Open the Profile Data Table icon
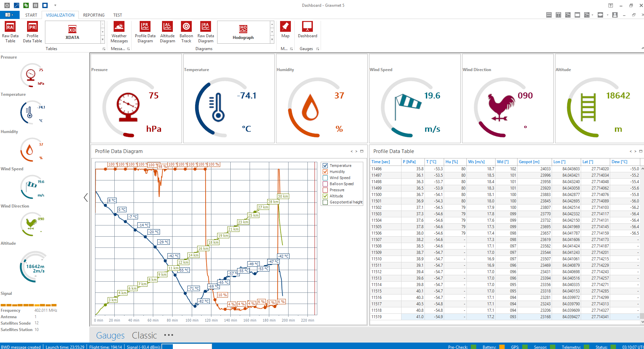This screenshot has height=349, width=644. click(x=32, y=32)
